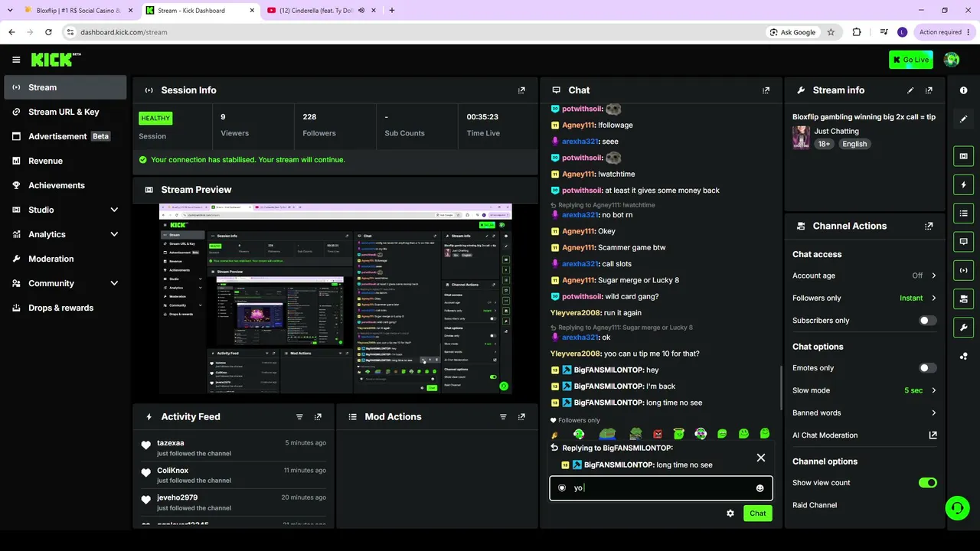
Task: Open the Chrome tab search dropdown
Action: (10, 10)
